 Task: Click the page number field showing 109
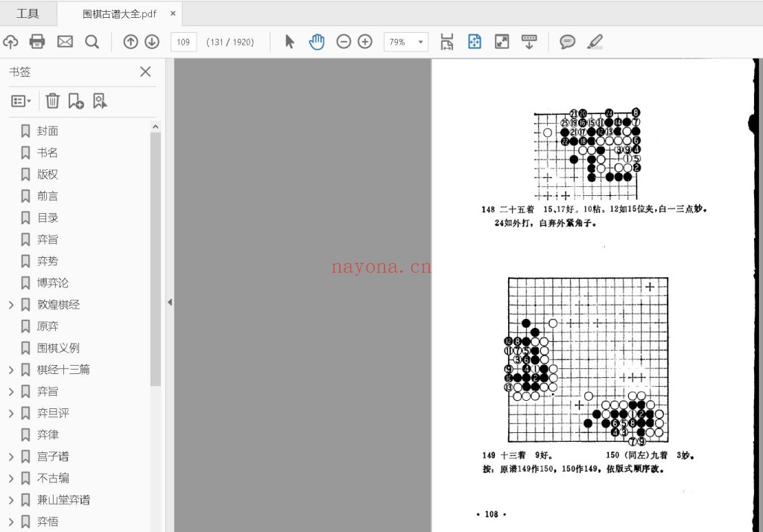[183, 42]
